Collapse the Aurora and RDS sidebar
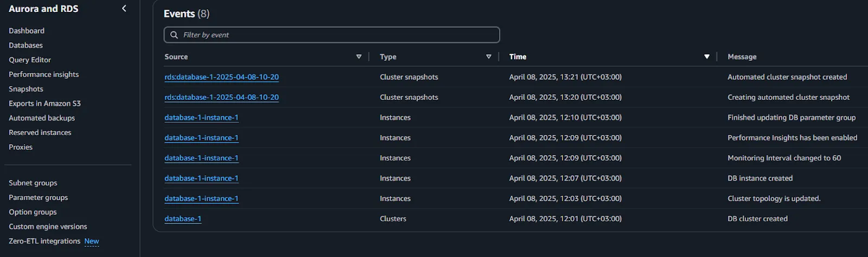 [x=124, y=9]
